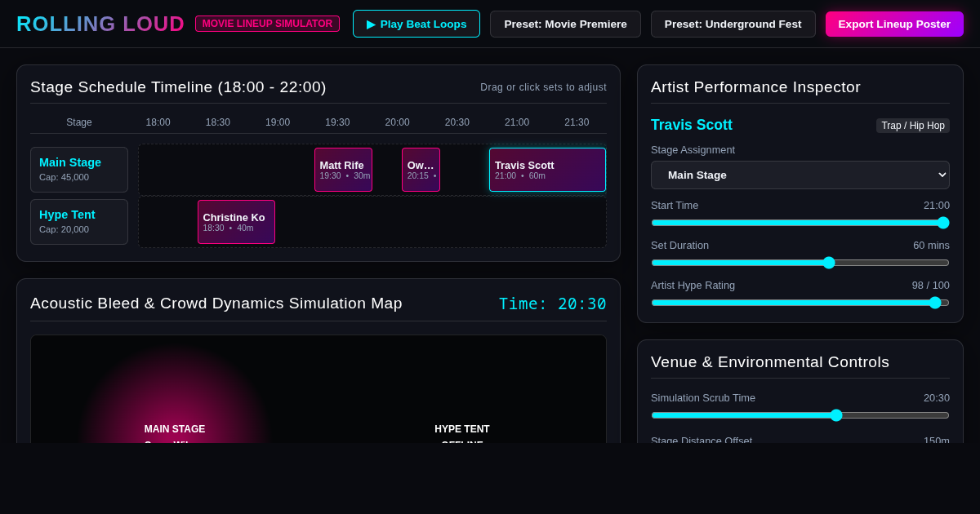Click the Main Stage label card
The image size is (980, 514).
coord(79,170)
